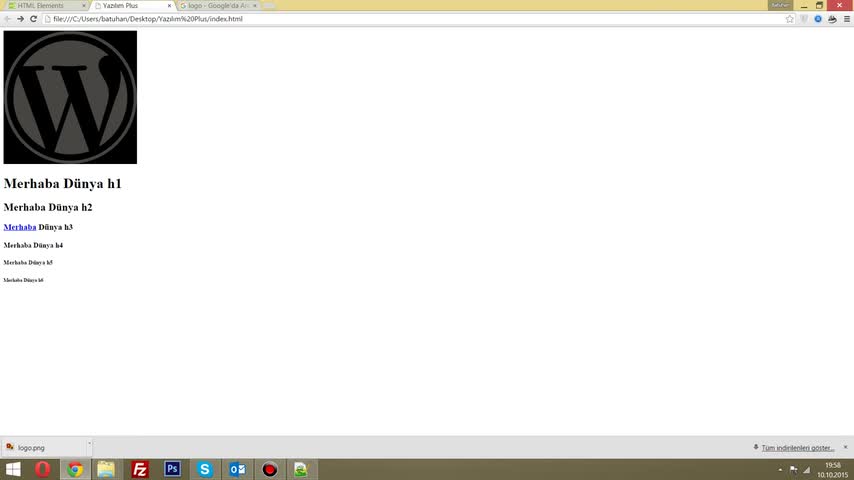
Task: Click the address bar with index.html URL
Action: tap(418, 19)
